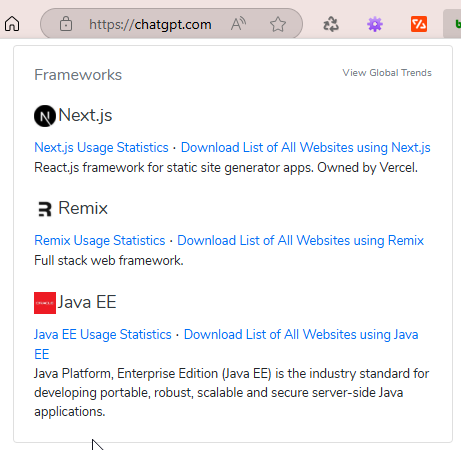This screenshot has height=450, width=461.
Task: Open the purple gear extension
Action: coord(375,24)
